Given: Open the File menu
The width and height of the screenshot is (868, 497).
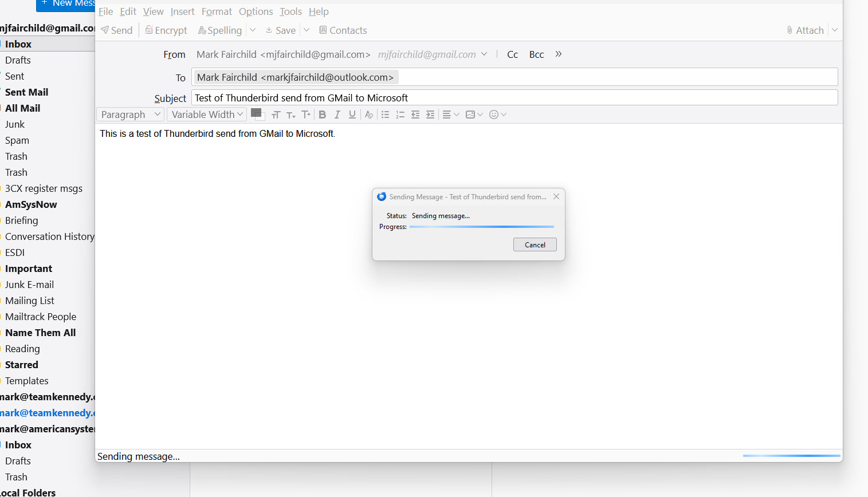Looking at the screenshot, I should 106,11.
